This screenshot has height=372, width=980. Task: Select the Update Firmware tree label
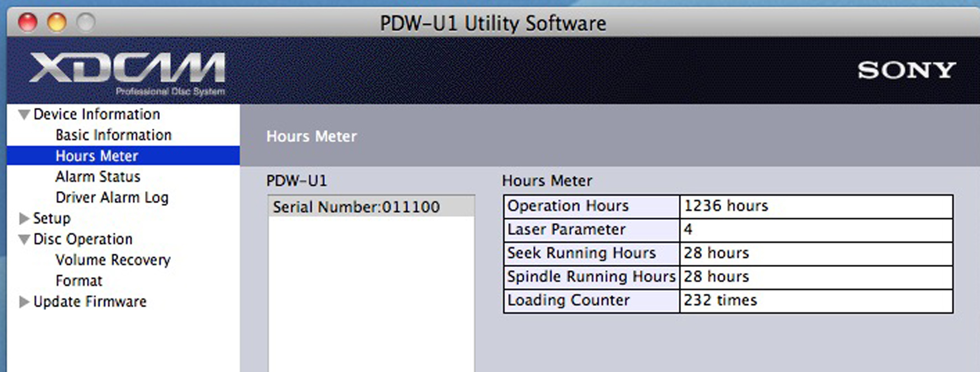pyautogui.click(x=90, y=302)
